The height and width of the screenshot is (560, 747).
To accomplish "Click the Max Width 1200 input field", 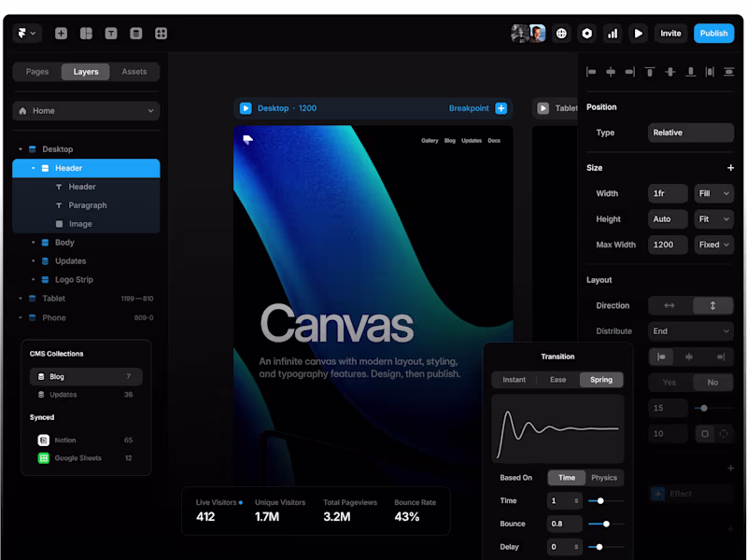I will (x=668, y=245).
